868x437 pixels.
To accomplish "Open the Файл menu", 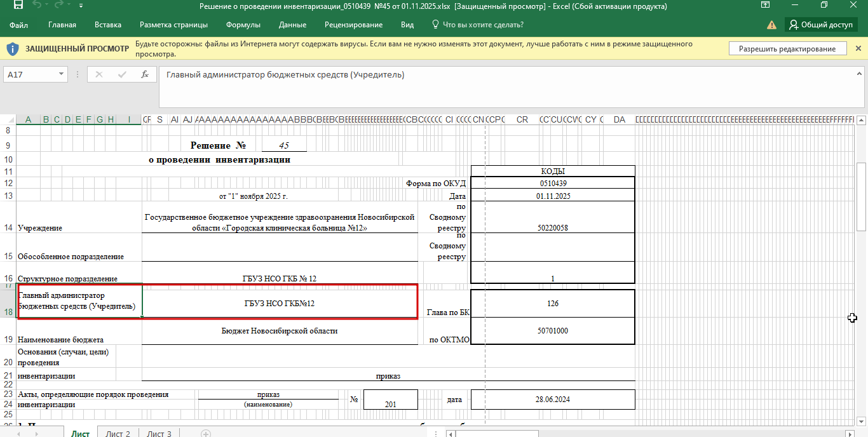I will 19,25.
